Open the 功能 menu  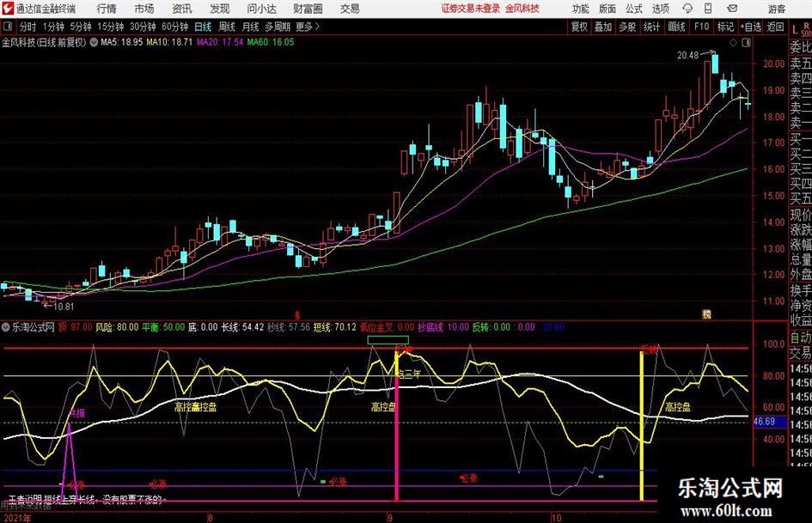[581, 9]
